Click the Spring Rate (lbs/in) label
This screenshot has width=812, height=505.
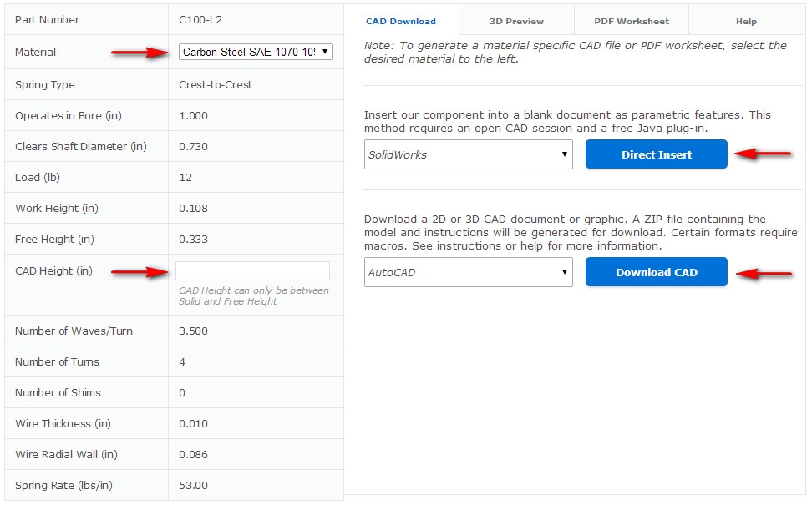tap(63, 486)
